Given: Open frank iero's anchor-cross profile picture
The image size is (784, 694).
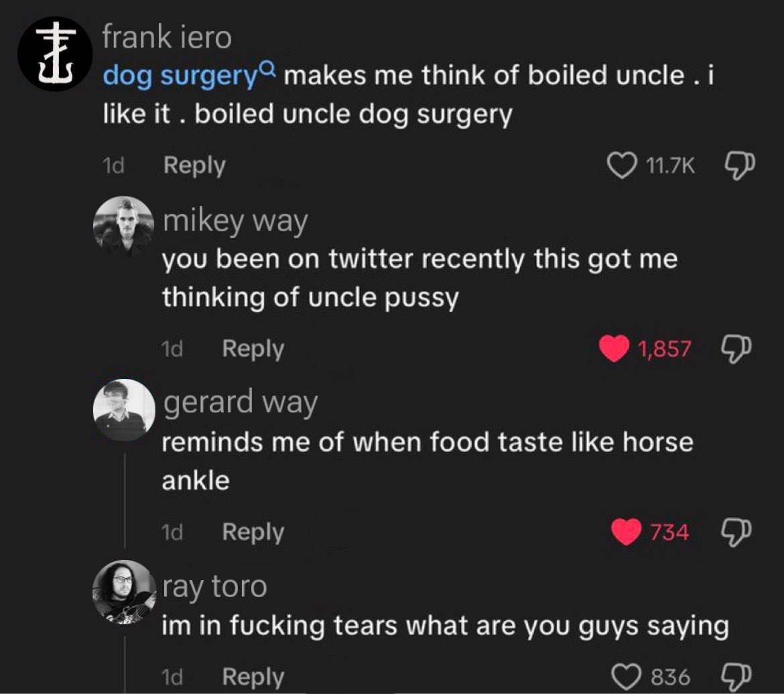Looking at the screenshot, I should (x=55, y=54).
